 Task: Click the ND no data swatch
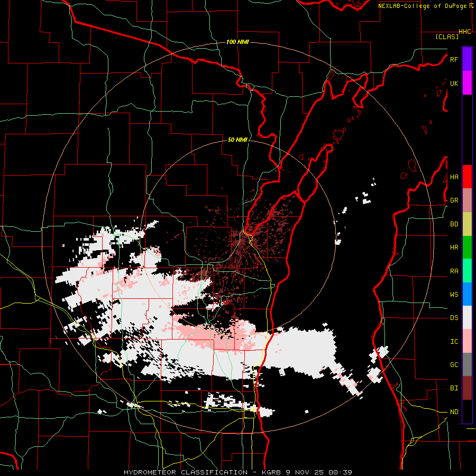click(x=467, y=411)
